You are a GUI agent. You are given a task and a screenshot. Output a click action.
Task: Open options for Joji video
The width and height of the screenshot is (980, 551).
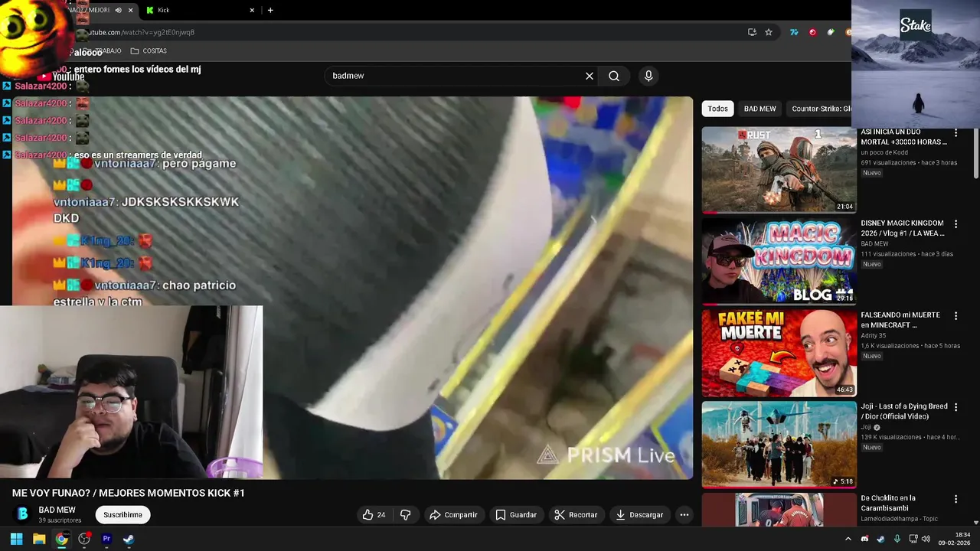[x=955, y=407]
